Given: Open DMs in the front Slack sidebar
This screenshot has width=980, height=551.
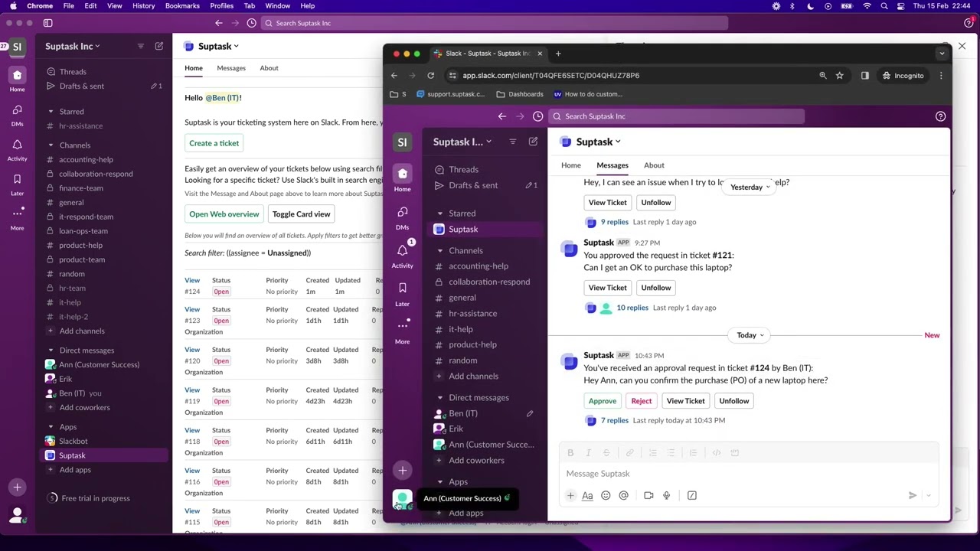Looking at the screenshot, I should pyautogui.click(x=402, y=217).
